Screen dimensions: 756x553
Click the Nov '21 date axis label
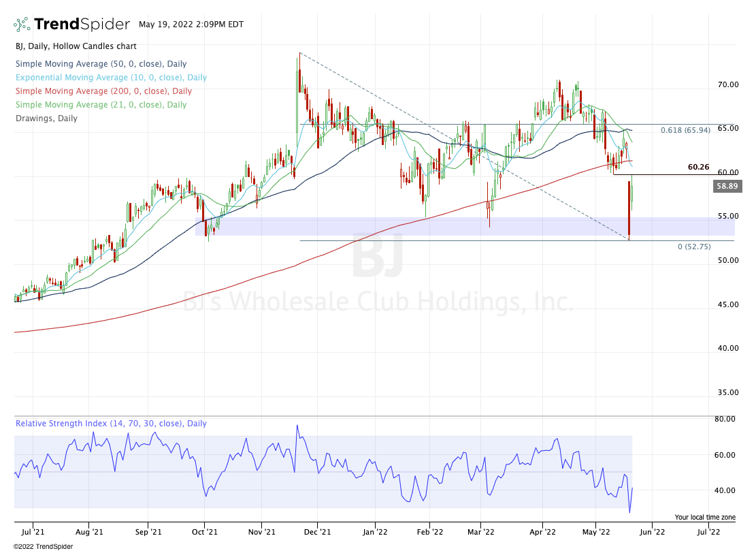(262, 532)
